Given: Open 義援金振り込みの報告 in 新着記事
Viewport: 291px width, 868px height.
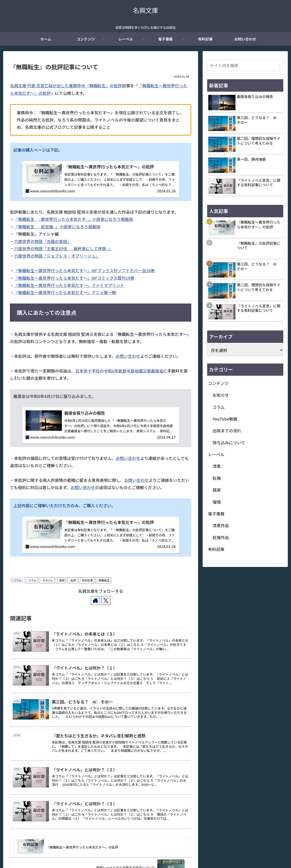Looking at the screenshot, I should tap(245, 103).
